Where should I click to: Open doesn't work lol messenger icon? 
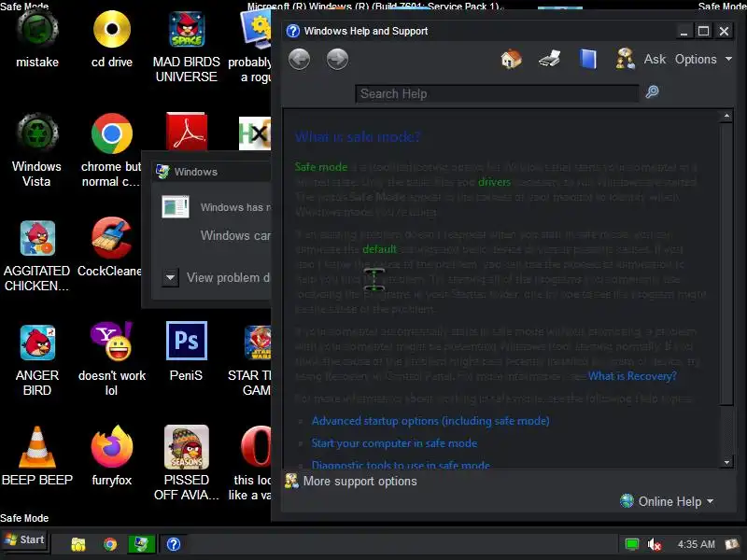click(111, 360)
